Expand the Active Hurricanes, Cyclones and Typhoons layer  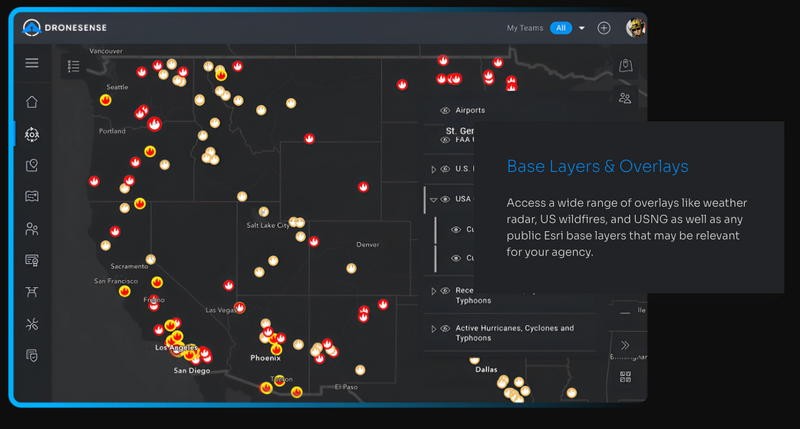pyautogui.click(x=433, y=328)
